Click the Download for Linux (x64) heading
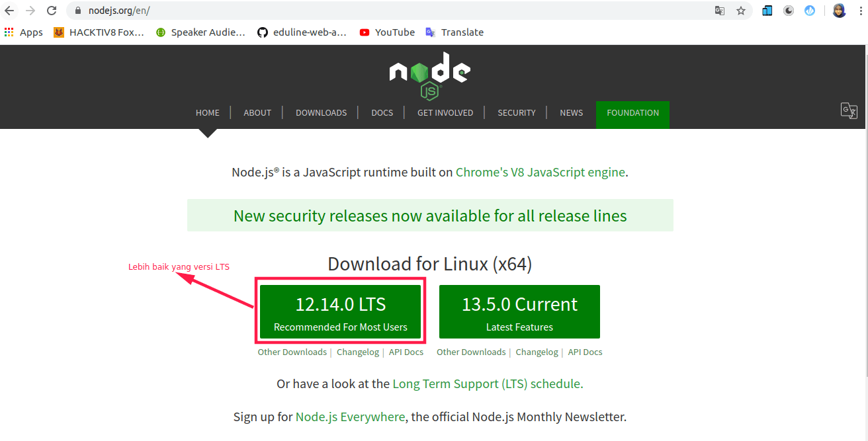This screenshot has height=441, width=868. [430, 264]
